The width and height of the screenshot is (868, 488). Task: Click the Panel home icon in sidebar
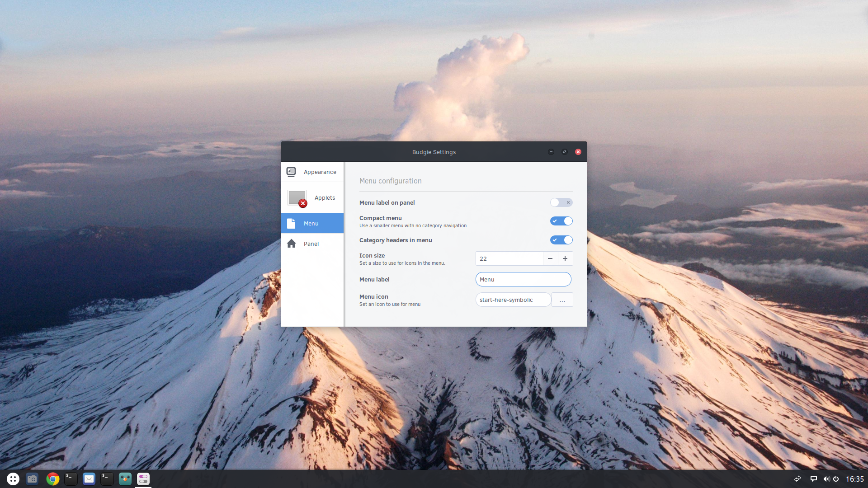click(292, 244)
